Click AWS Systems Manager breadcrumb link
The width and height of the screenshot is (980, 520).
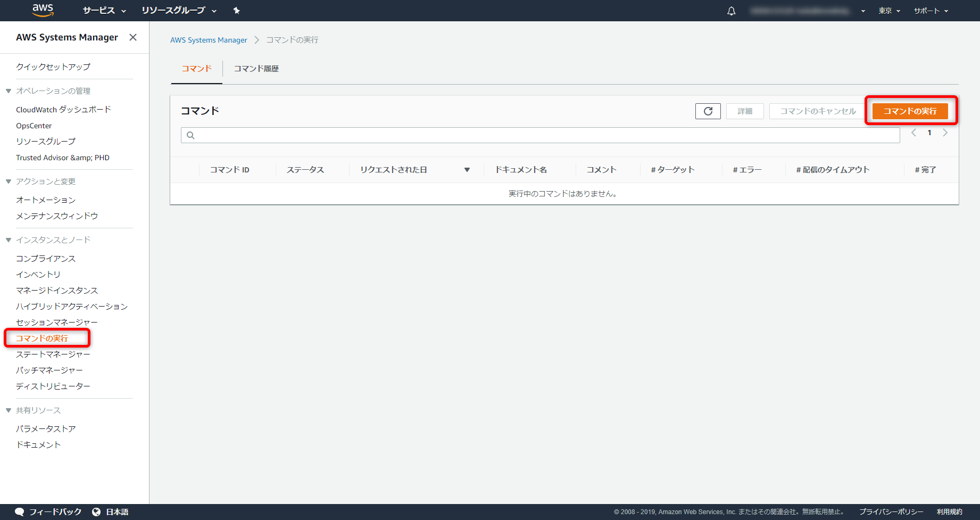[209, 40]
